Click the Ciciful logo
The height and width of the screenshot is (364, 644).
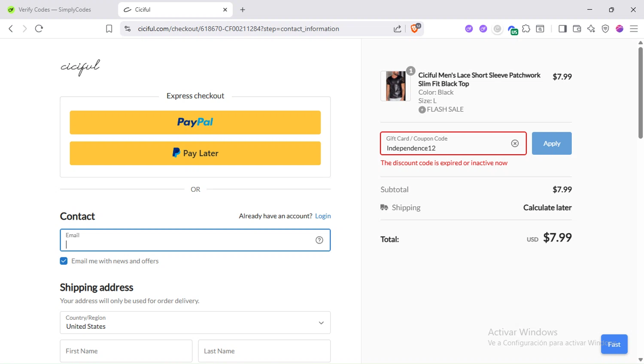[x=80, y=67]
